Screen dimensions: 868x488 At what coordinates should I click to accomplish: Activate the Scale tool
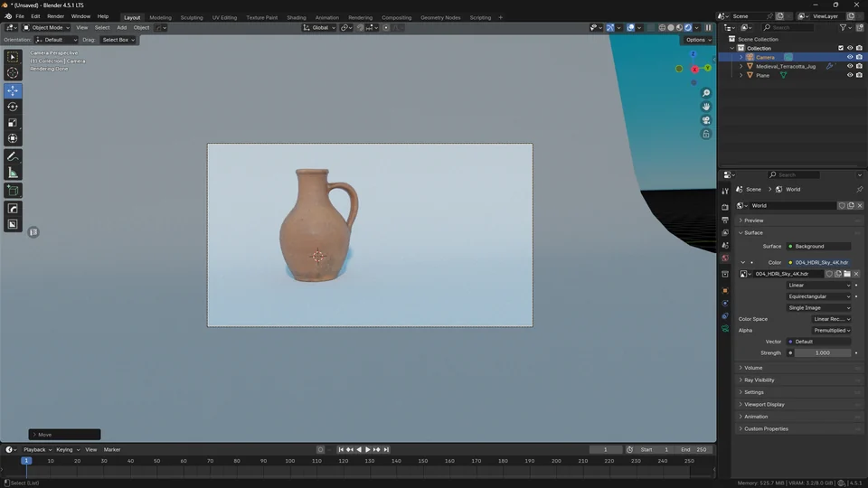pyautogui.click(x=13, y=123)
